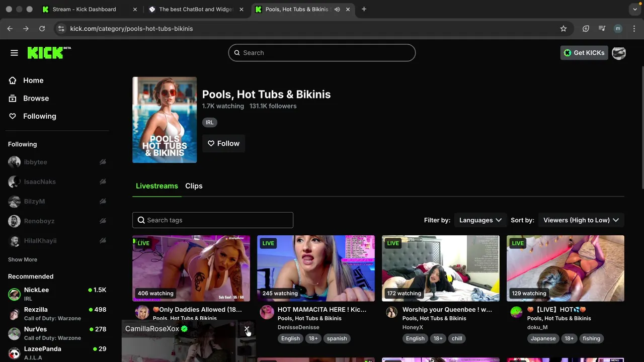Expand the Show More following list
Image resolution: width=644 pixels, height=362 pixels.
pos(23,259)
